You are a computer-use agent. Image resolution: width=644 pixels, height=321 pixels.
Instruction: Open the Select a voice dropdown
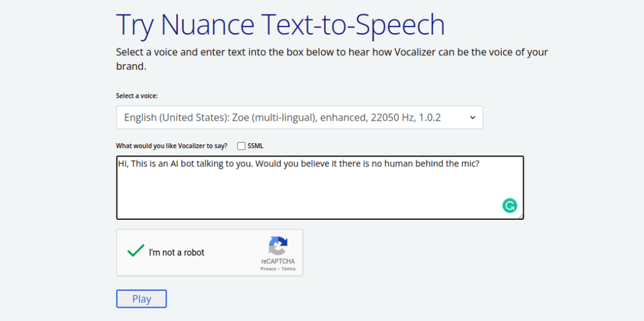coord(299,117)
